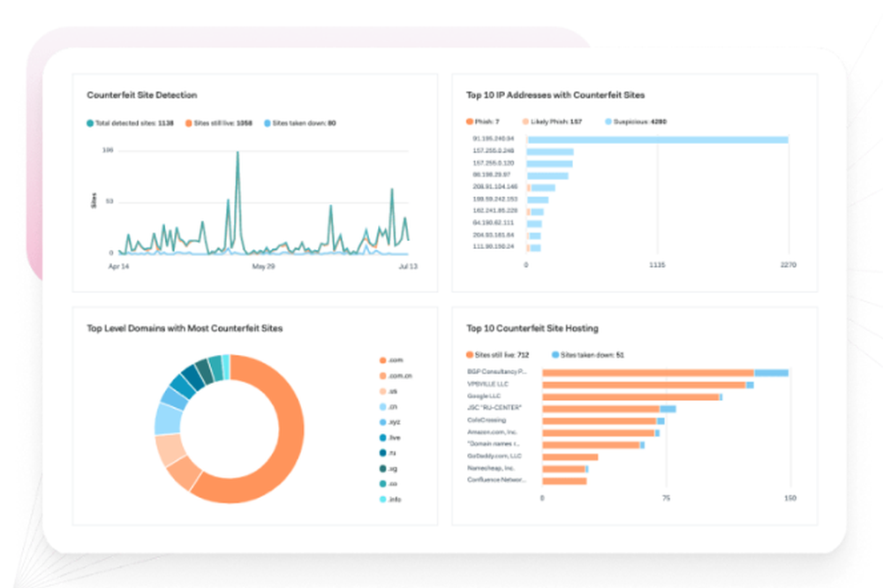
Task: Click the 157.255.0.248 IP address label
Action: point(494,151)
